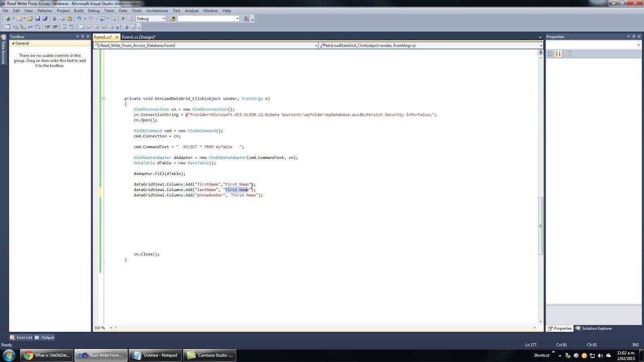Click the Open File folder icon
The image size is (644, 362).
click(30, 19)
